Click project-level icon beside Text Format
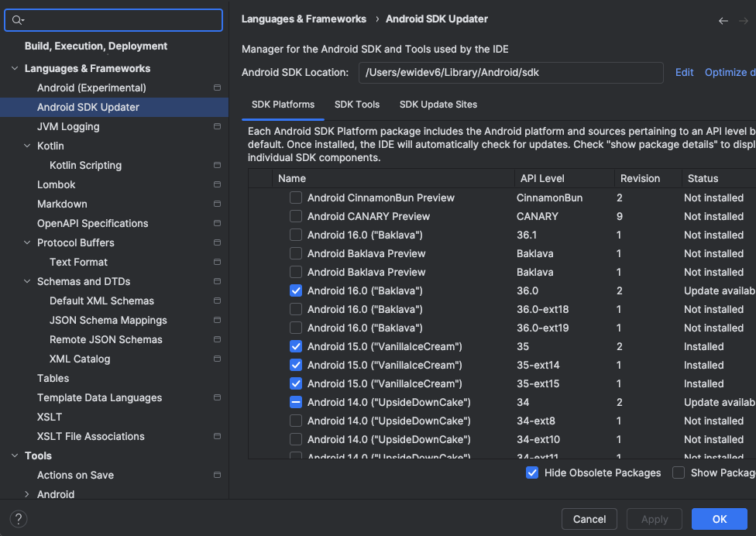 coord(217,262)
